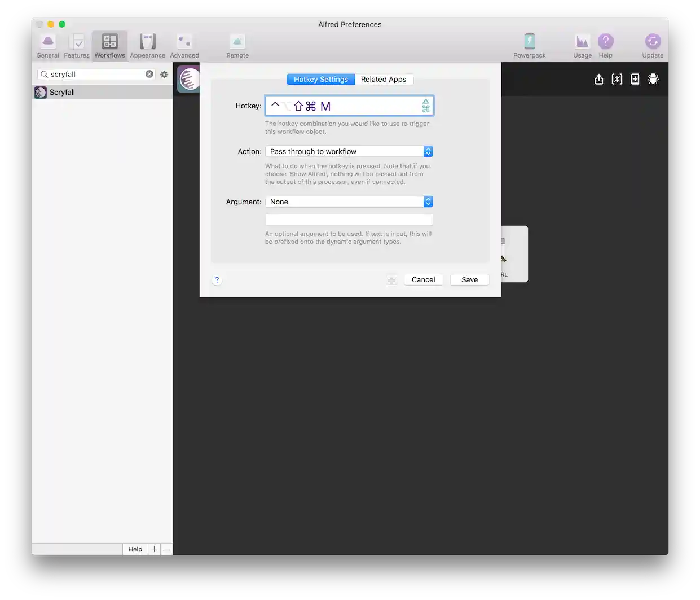This screenshot has width=700, height=600.
Task: Open workflow environment variables
Action: pyautogui.click(x=617, y=79)
